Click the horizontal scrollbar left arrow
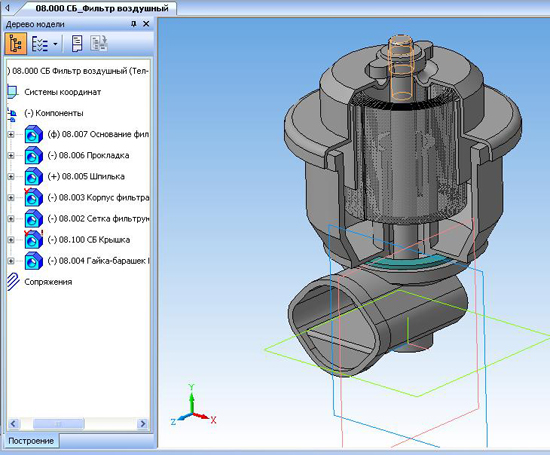The image size is (550, 455). (x=13, y=424)
